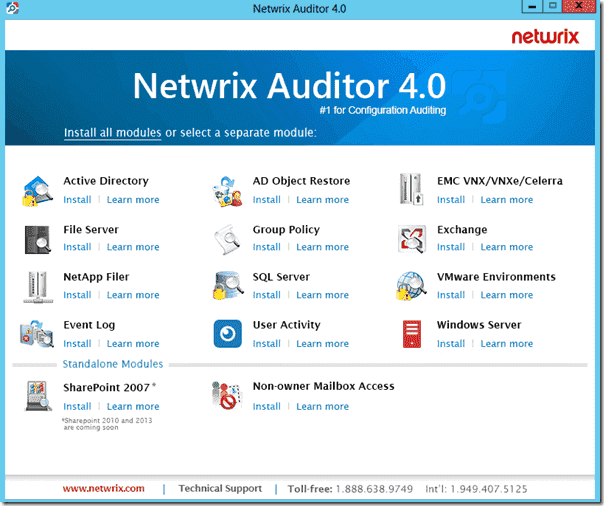Image resolution: width=604 pixels, height=506 pixels.
Task: Click the SQL Server database icon
Action: click(x=228, y=285)
